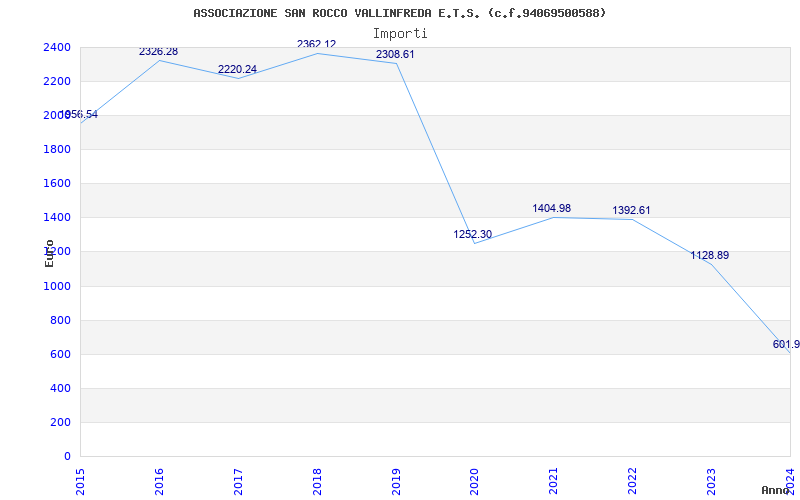
Task: Click the 800 y-axis tick label
Action: (60, 321)
